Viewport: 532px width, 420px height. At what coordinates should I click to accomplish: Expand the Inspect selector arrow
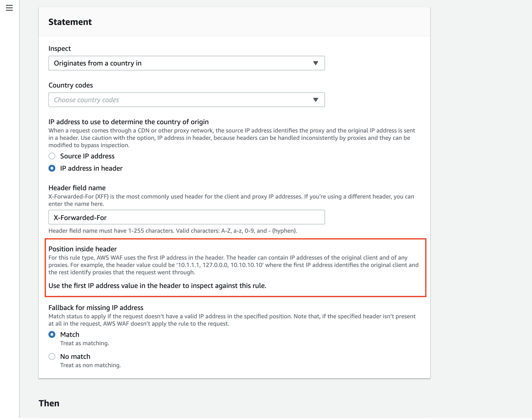pyautogui.click(x=316, y=63)
